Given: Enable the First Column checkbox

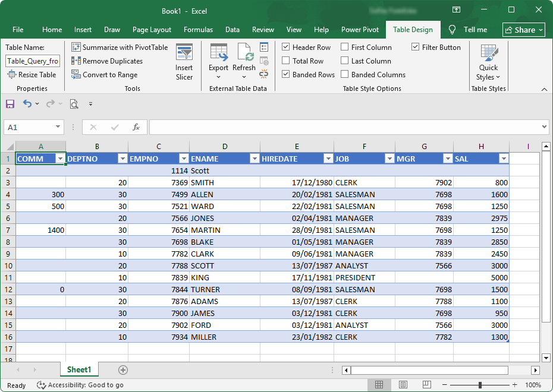Looking at the screenshot, I should 345,47.
